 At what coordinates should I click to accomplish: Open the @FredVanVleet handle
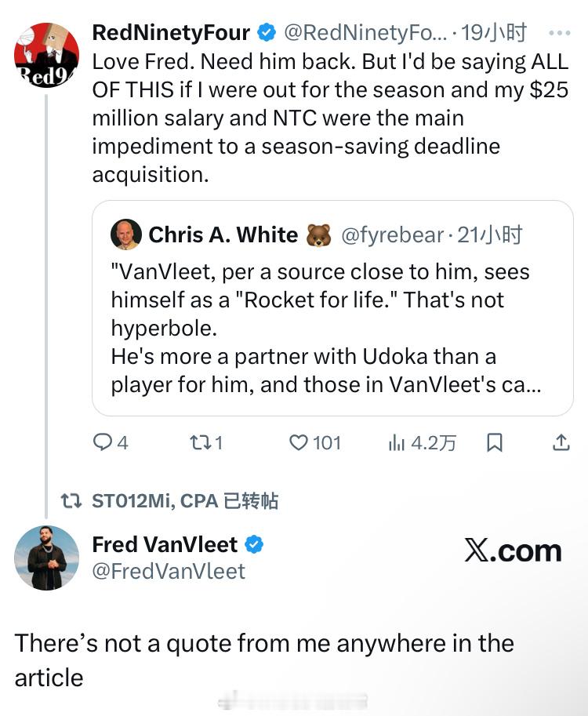coord(169,571)
